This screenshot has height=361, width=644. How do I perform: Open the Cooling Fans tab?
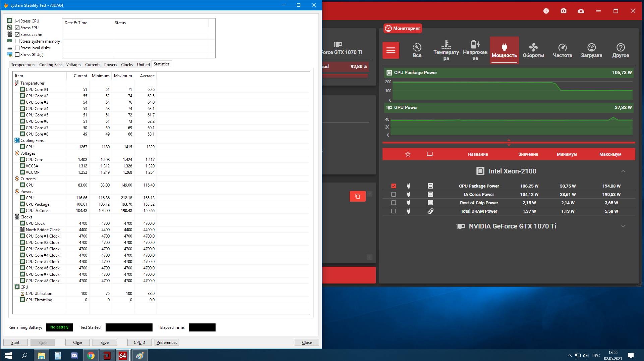pos(51,65)
